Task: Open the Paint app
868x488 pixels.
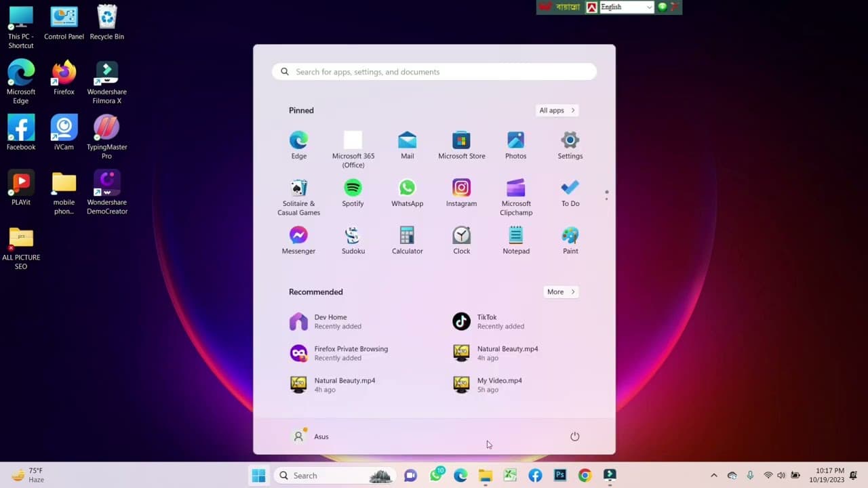Action: [570, 240]
